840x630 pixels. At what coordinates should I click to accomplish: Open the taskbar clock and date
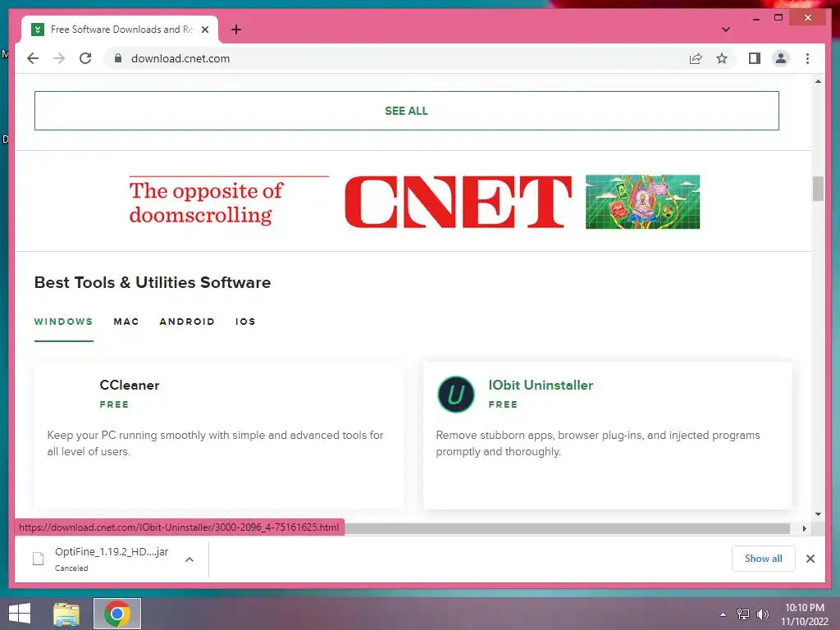805,614
